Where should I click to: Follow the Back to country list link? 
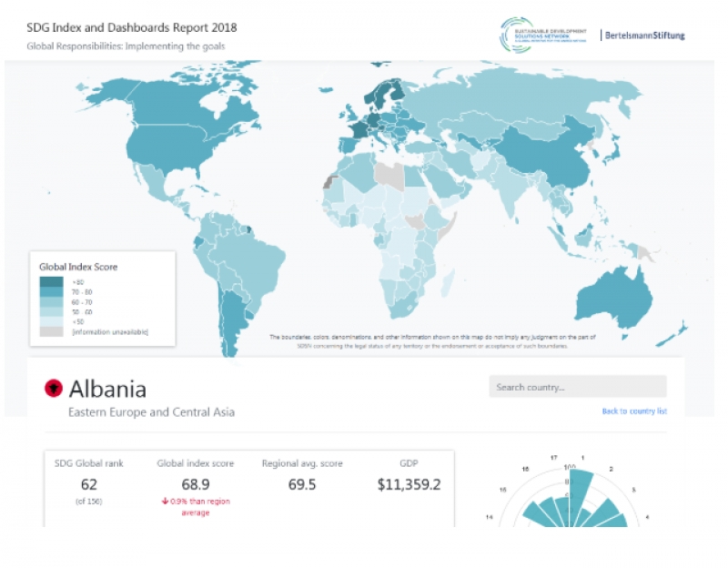pos(634,411)
